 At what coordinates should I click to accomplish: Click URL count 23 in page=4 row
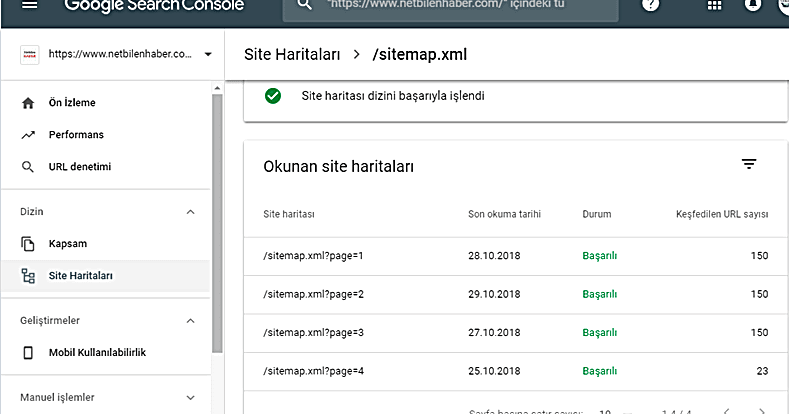[762, 371]
